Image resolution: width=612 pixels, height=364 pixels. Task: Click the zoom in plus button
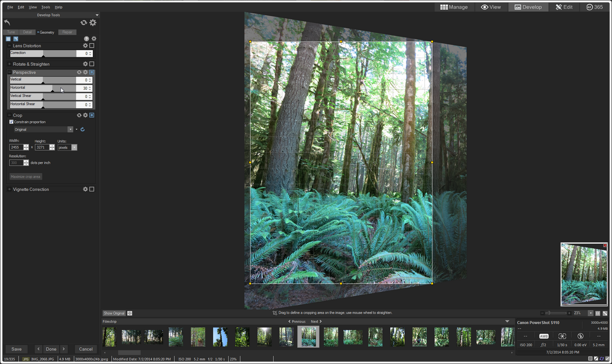569,313
